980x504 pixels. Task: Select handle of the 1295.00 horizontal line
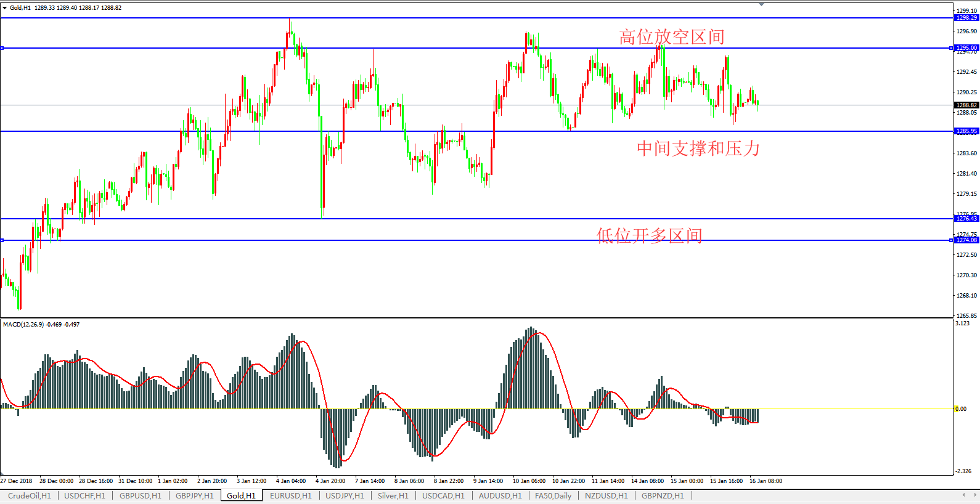tap(2, 48)
